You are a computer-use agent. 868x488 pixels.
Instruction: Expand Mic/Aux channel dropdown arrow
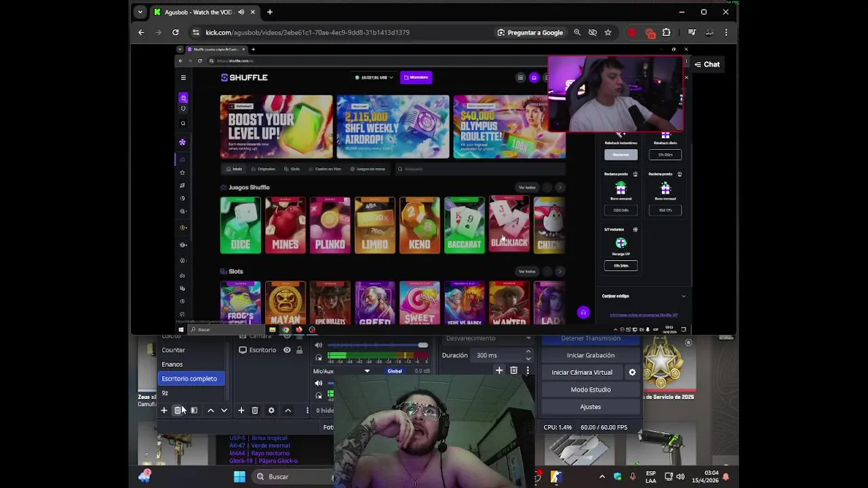click(367, 371)
